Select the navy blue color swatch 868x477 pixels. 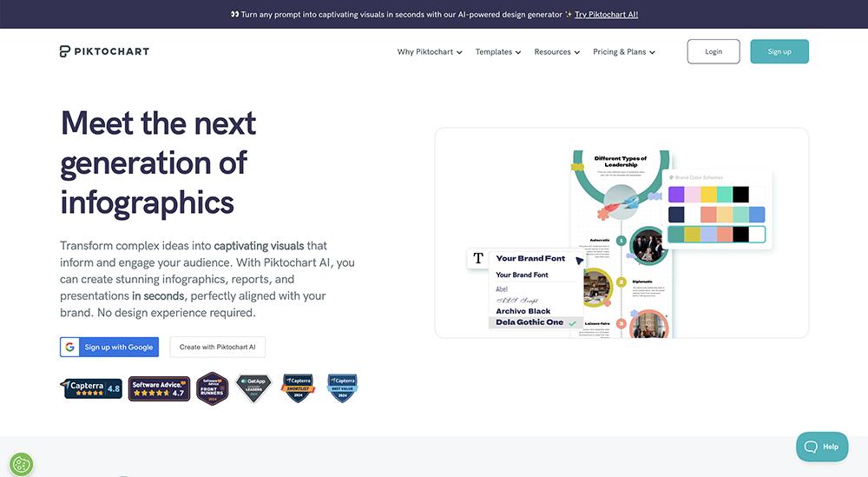click(x=676, y=215)
